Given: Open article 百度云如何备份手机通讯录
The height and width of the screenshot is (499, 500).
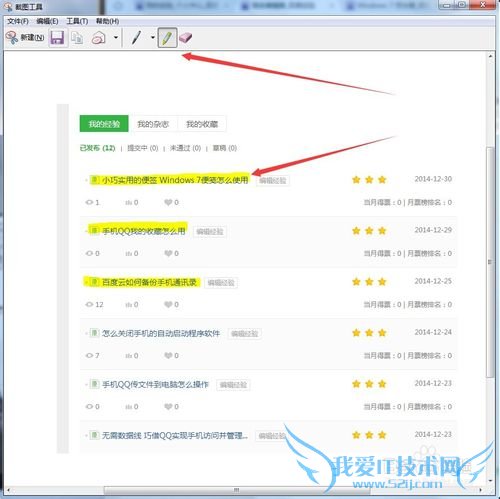Looking at the screenshot, I should (x=149, y=282).
